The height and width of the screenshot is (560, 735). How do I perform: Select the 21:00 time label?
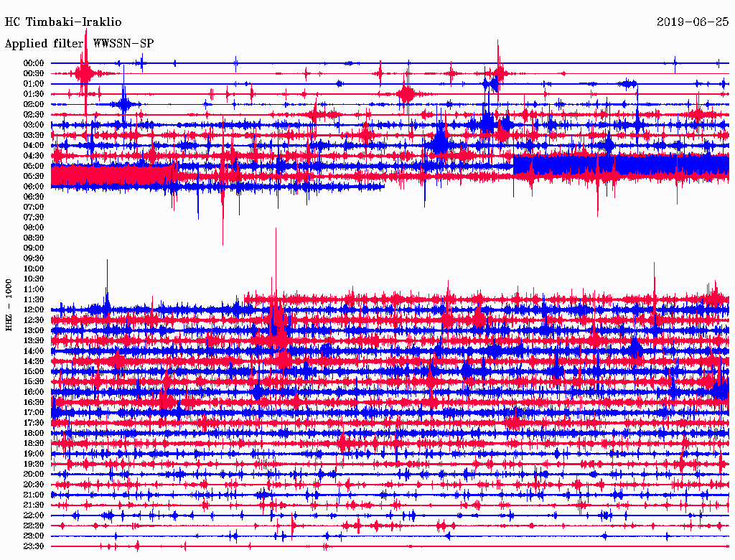coord(34,495)
